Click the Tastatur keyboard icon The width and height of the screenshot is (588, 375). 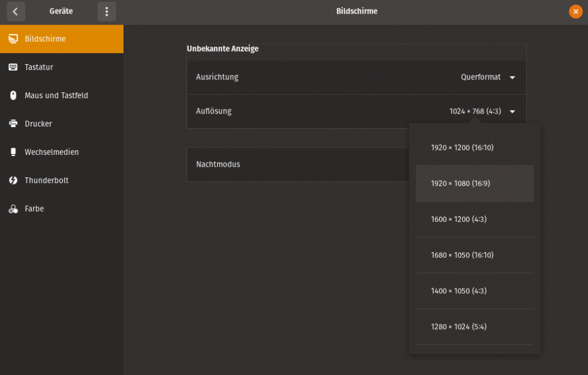click(x=13, y=67)
